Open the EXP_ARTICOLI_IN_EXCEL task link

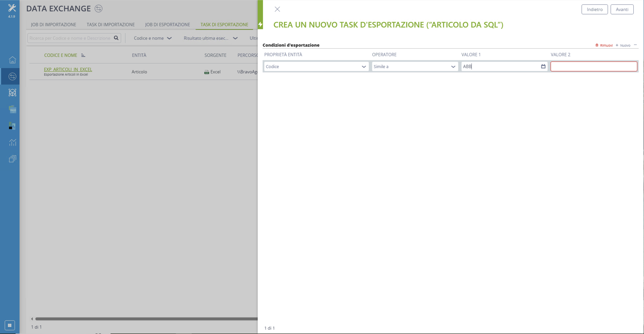(68, 69)
